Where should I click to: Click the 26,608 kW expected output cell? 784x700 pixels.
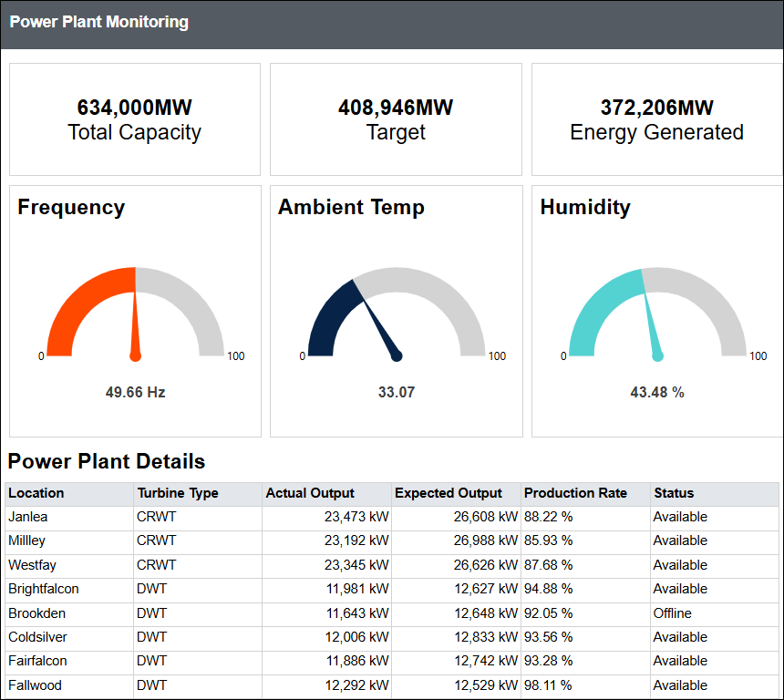pos(456,517)
